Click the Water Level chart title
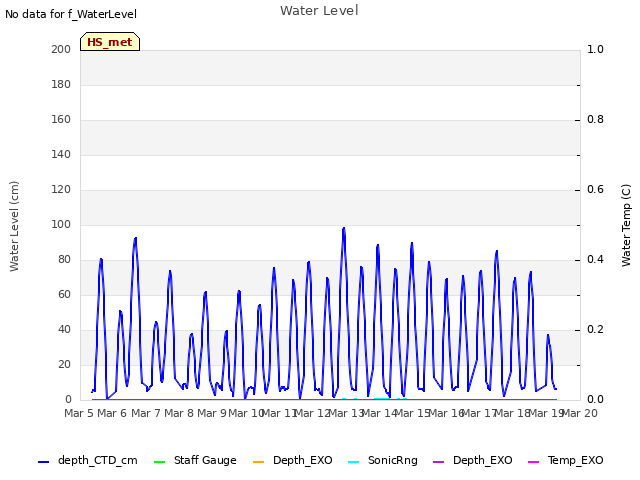Image resolution: width=640 pixels, height=480 pixels. 319,11
